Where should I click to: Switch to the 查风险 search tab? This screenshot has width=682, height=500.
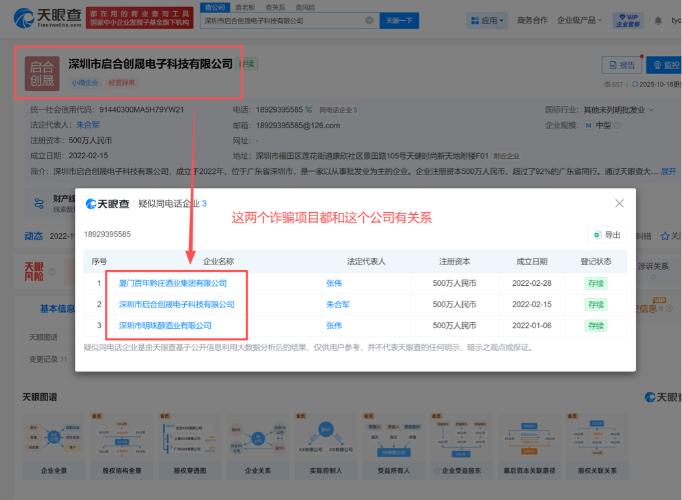[305, 7]
